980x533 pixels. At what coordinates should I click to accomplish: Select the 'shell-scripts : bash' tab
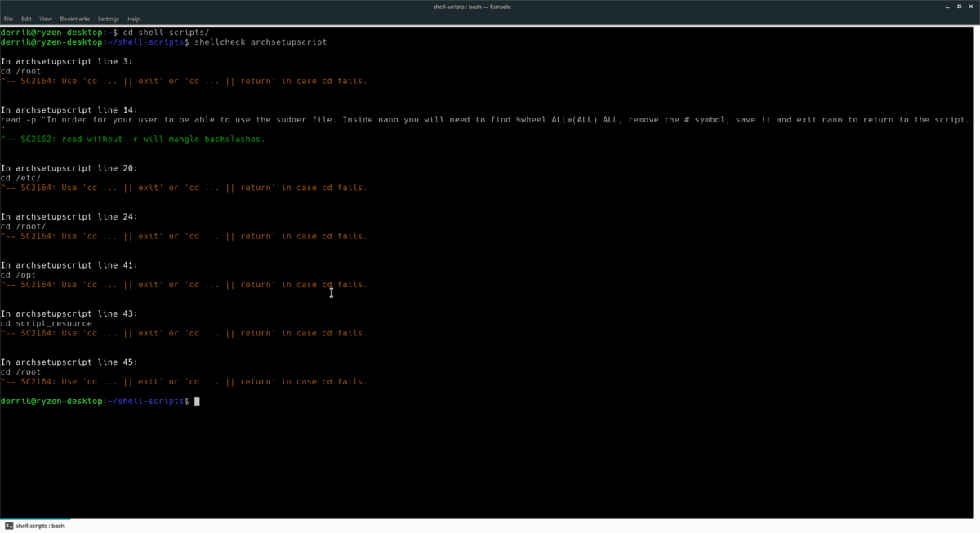[35, 526]
